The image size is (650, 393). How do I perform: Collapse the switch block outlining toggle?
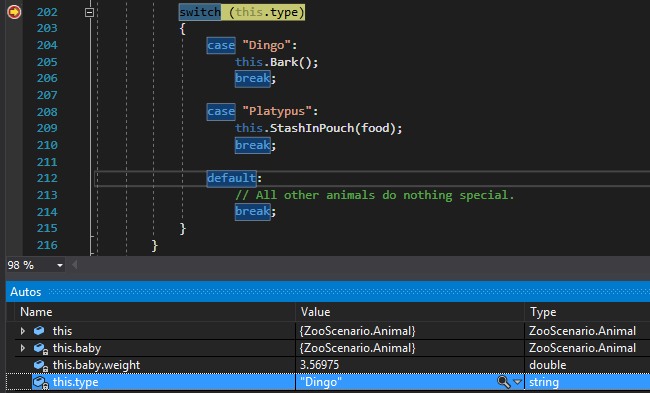(x=89, y=12)
